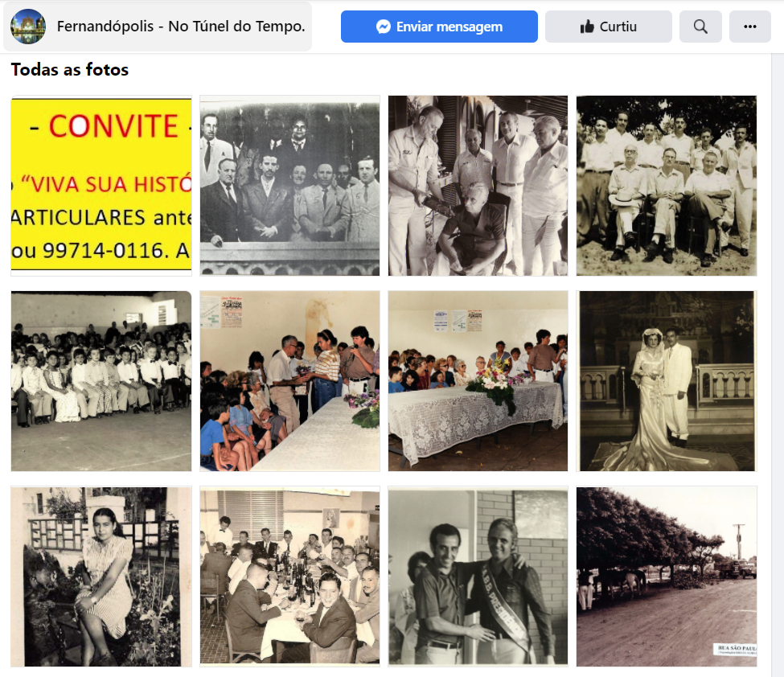Open the photo of man wearing Presidente sash
This screenshot has height=677, width=784.
[x=478, y=576]
